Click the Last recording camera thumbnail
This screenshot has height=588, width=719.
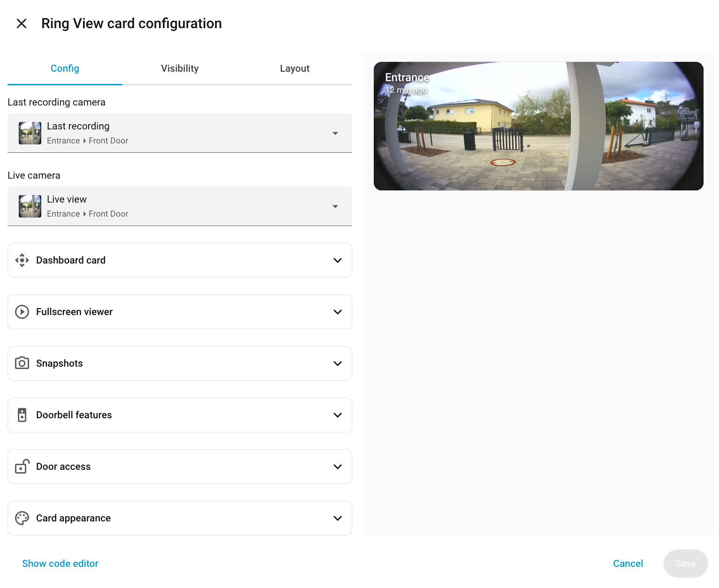pos(30,133)
